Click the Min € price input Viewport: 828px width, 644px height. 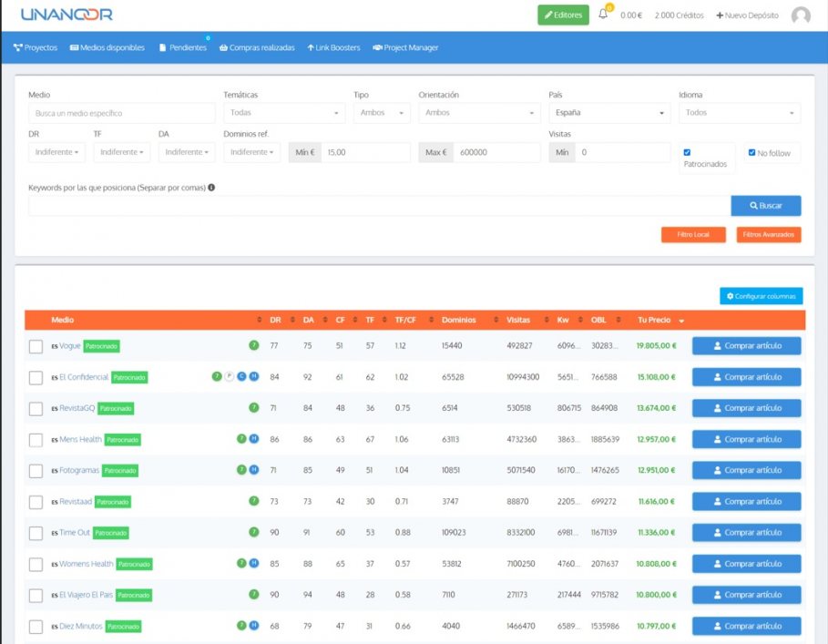pos(365,152)
